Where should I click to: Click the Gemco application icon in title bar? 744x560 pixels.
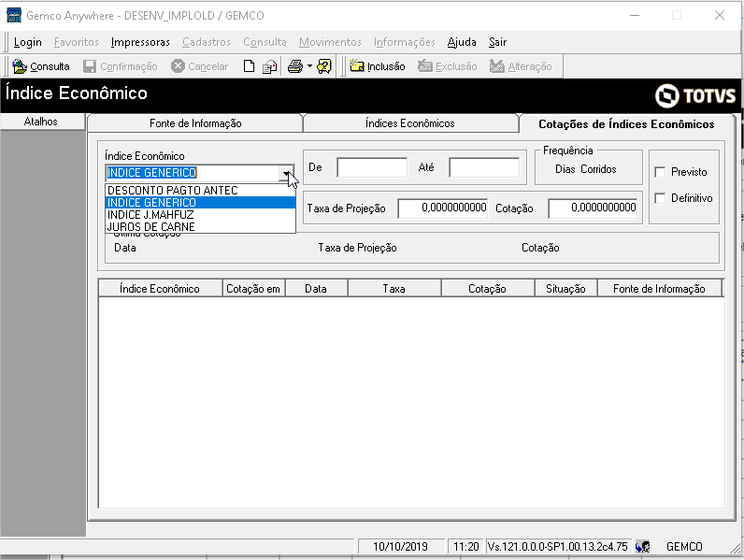click(14, 15)
